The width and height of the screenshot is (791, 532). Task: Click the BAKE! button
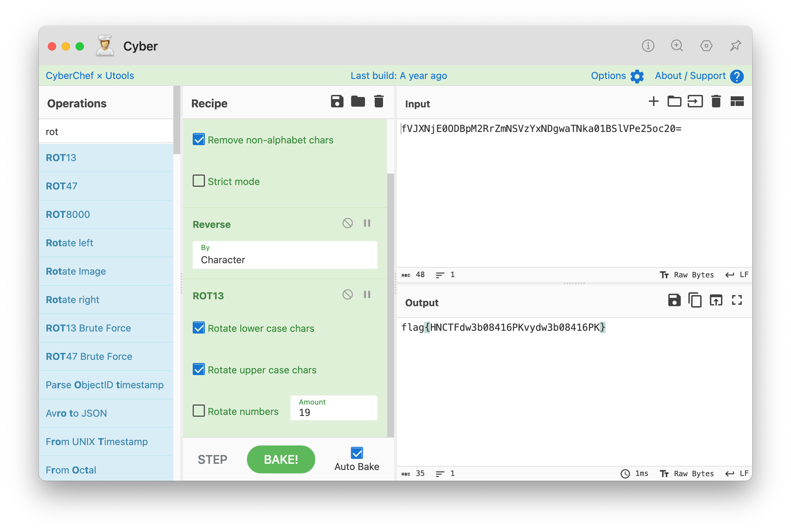tap(281, 459)
